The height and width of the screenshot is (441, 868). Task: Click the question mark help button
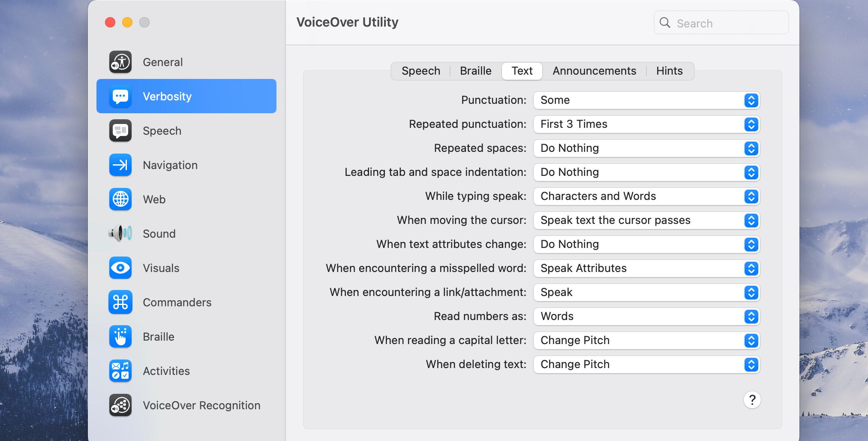pyautogui.click(x=752, y=400)
